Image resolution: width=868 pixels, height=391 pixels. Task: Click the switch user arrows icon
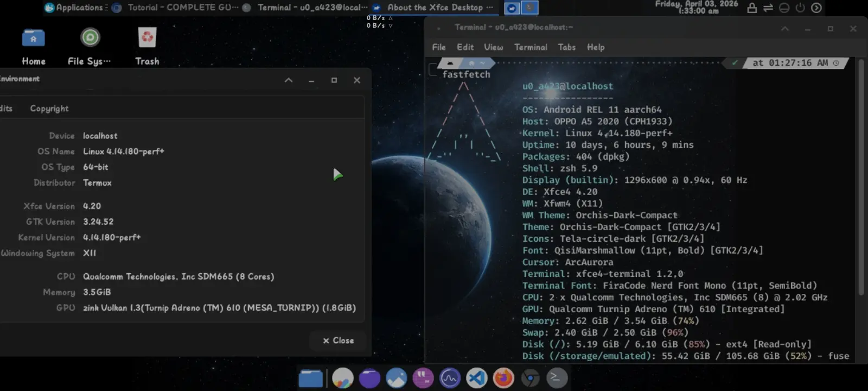(768, 8)
